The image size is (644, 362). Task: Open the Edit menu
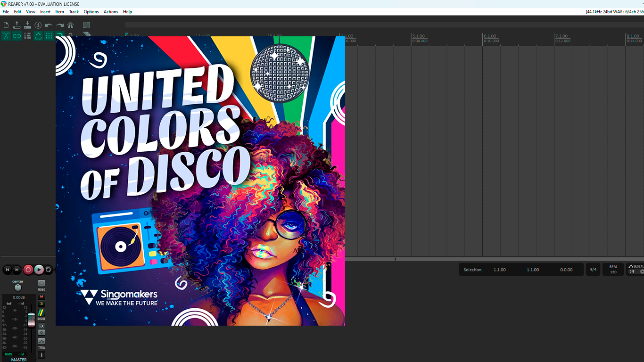(x=17, y=12)
